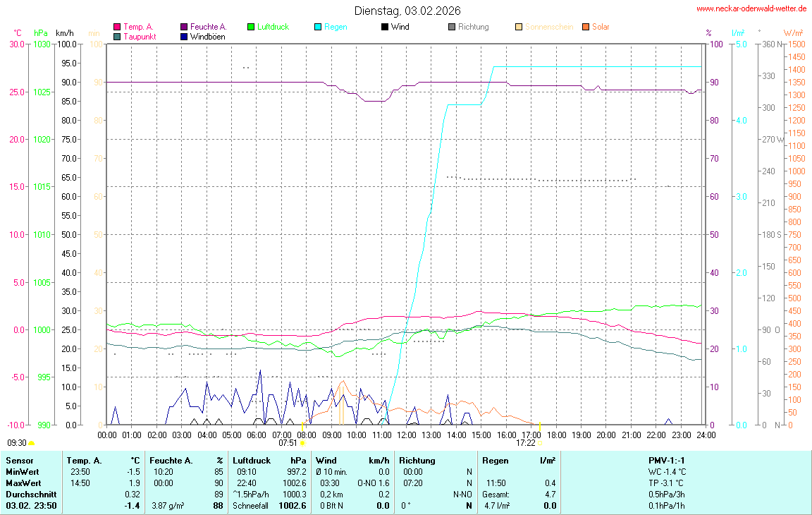Select the Luftdruck column header in table

tap(251, 460)
